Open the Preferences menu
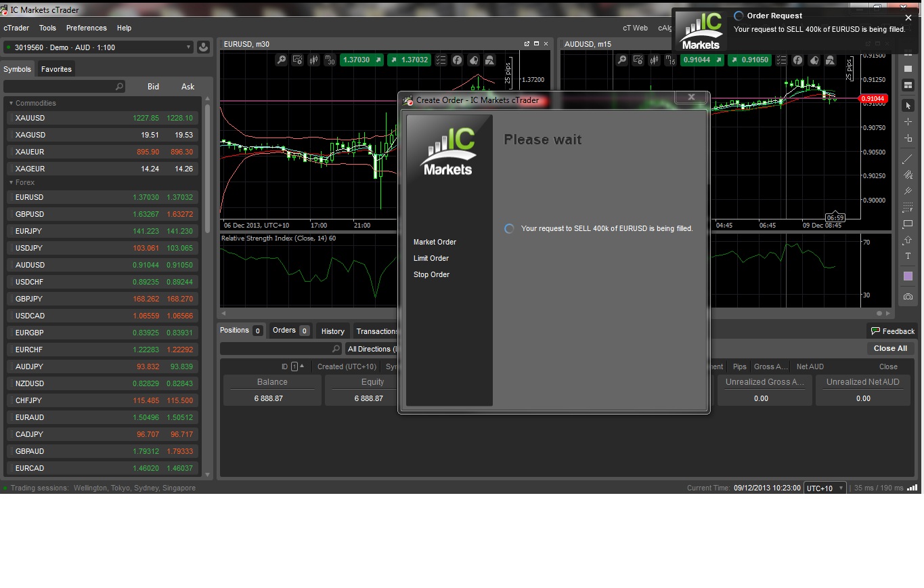This screenshot has height=588, width=924. coord(86,28)
